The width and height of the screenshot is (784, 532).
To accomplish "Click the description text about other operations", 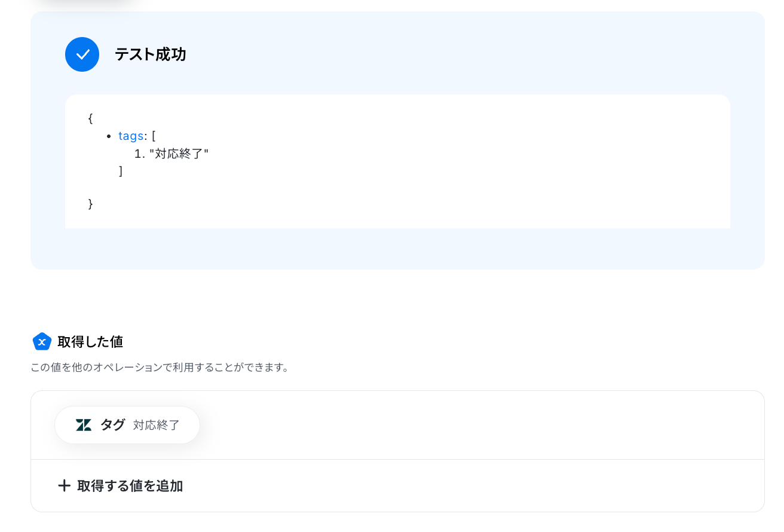I will [x=160, y=368].
